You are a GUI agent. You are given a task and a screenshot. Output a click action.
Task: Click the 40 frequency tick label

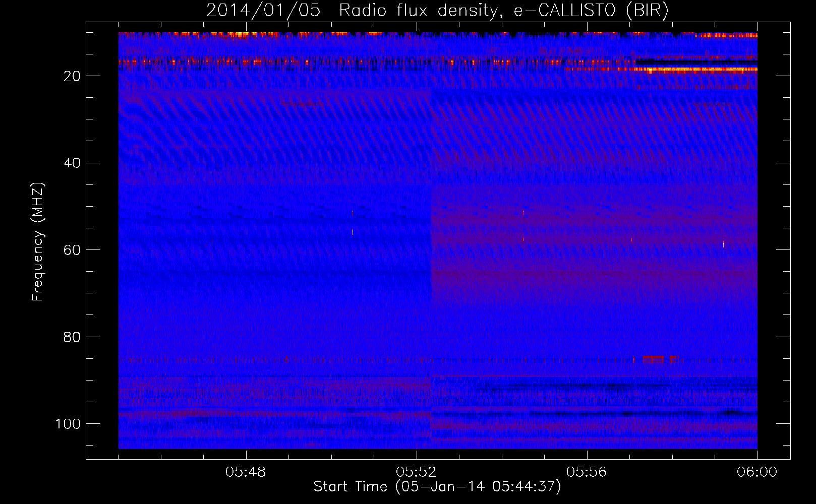point(73,163)
